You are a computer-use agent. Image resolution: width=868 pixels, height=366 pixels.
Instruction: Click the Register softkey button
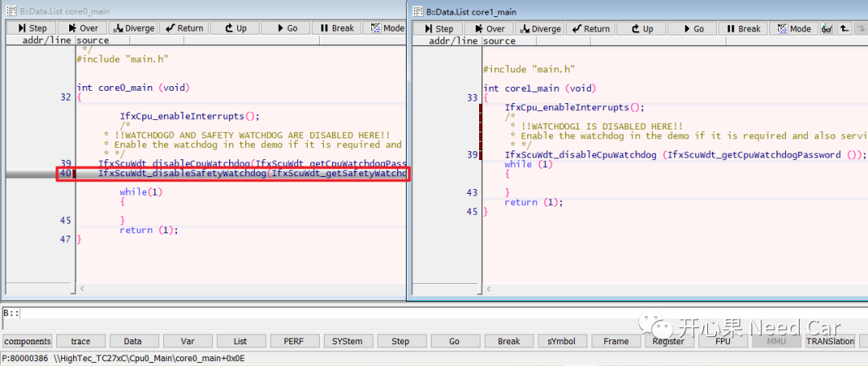(669, 341)
